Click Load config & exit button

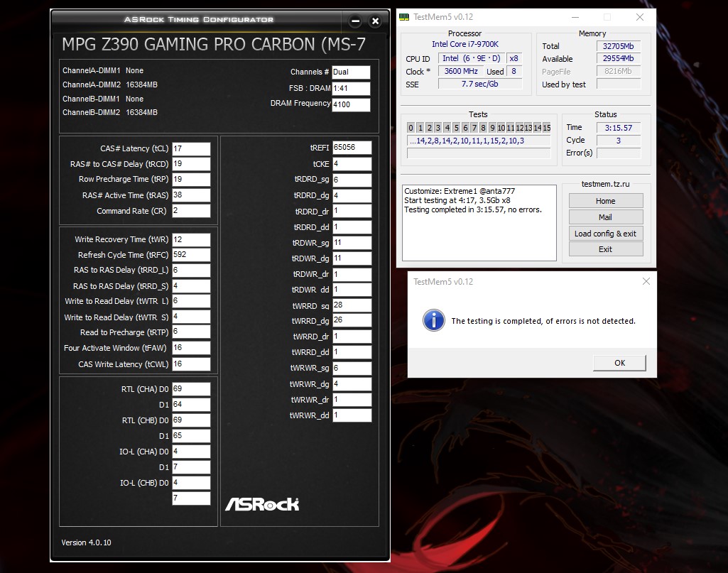coord(605,234)
